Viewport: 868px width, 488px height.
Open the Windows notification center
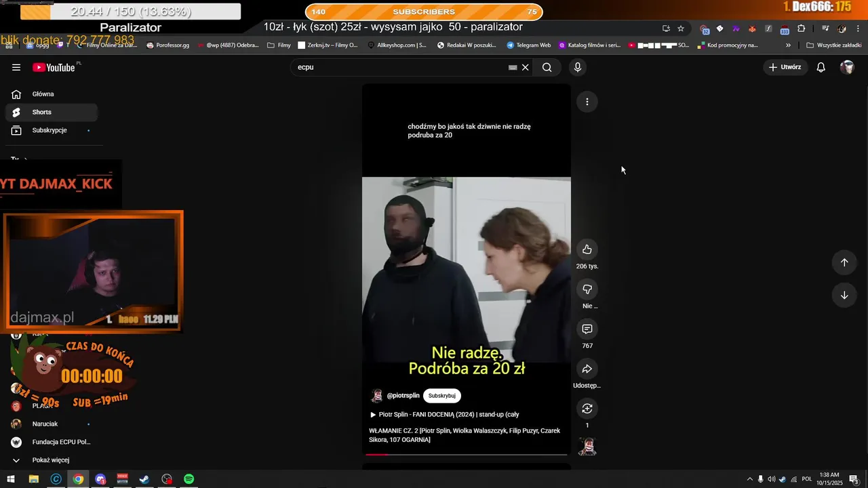(854, 479)
